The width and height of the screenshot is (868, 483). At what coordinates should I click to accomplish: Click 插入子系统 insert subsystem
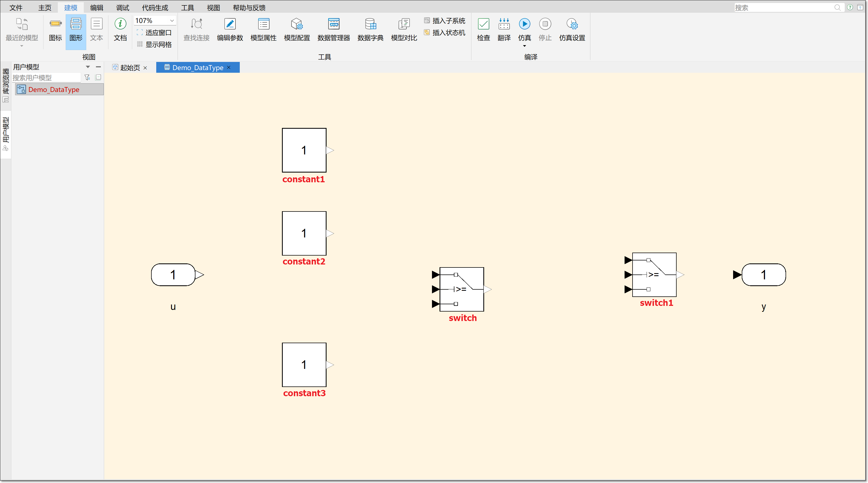[x=445, y=21]
